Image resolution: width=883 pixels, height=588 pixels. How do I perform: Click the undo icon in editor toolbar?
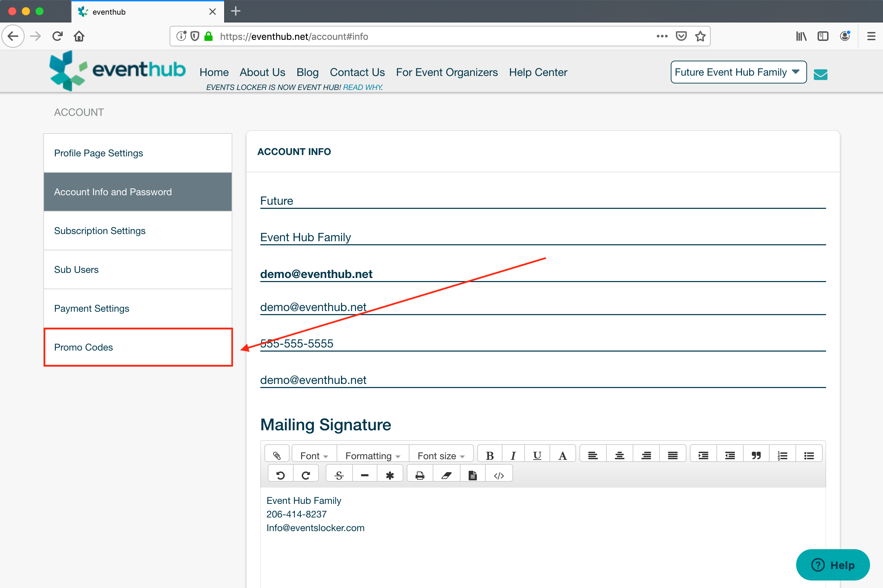280,476
